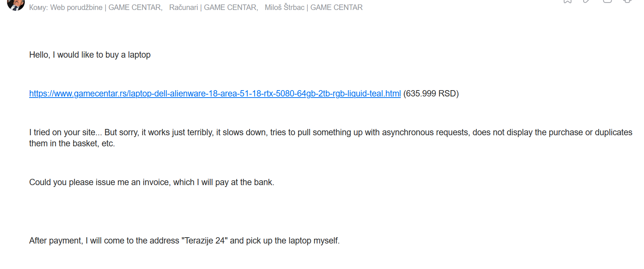
Task: Click the "Кому:" recipients label
Action: pyautogui.click(x=38, y=7)
